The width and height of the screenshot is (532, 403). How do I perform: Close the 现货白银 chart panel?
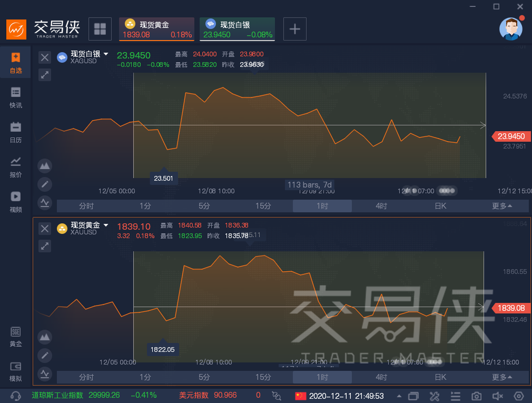pos(44,57)
